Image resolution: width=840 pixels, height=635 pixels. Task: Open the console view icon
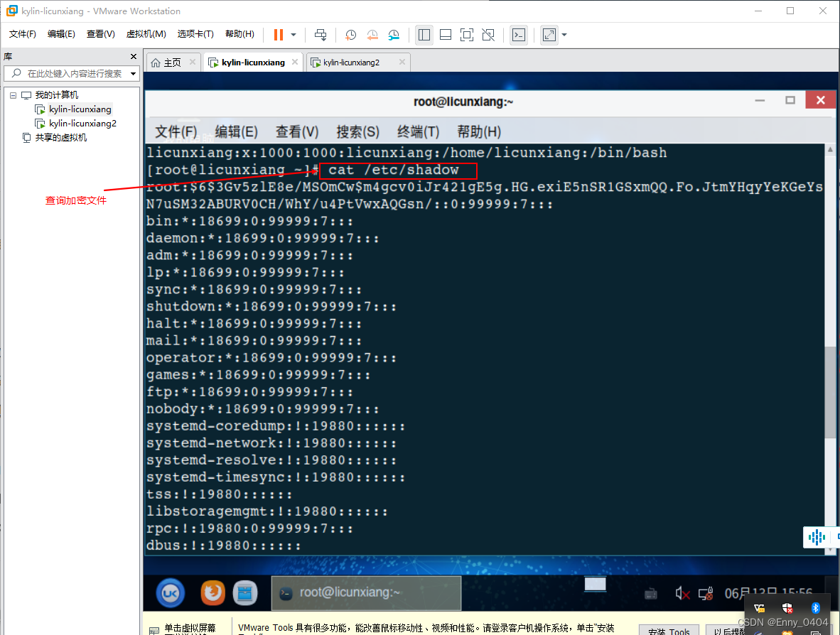[519, 35]
